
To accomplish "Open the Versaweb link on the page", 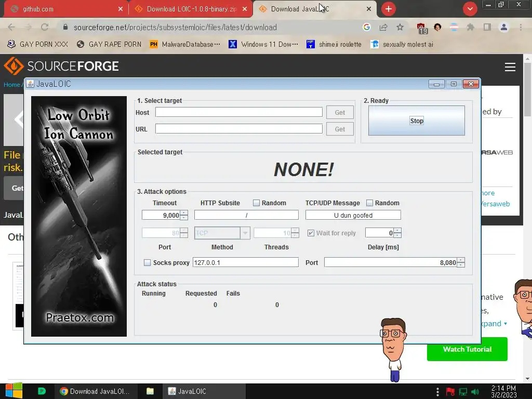I will (496, 204).
